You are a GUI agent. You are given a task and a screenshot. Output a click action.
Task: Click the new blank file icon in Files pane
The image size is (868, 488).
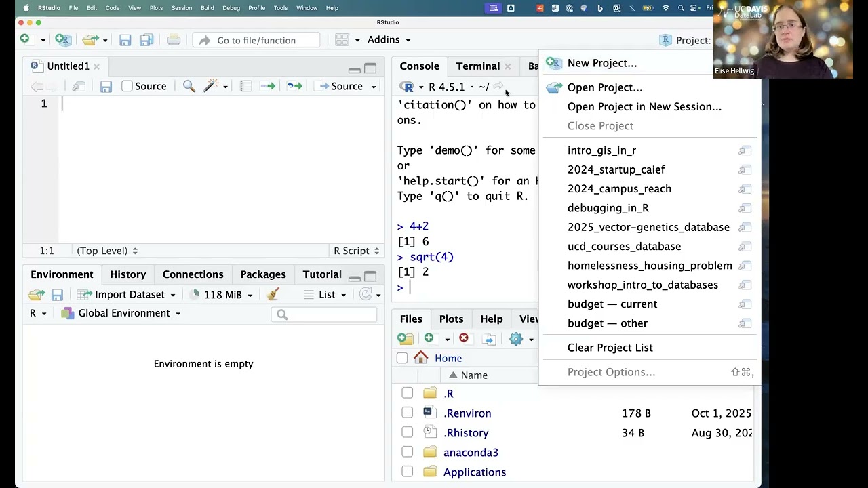(429, 338)
